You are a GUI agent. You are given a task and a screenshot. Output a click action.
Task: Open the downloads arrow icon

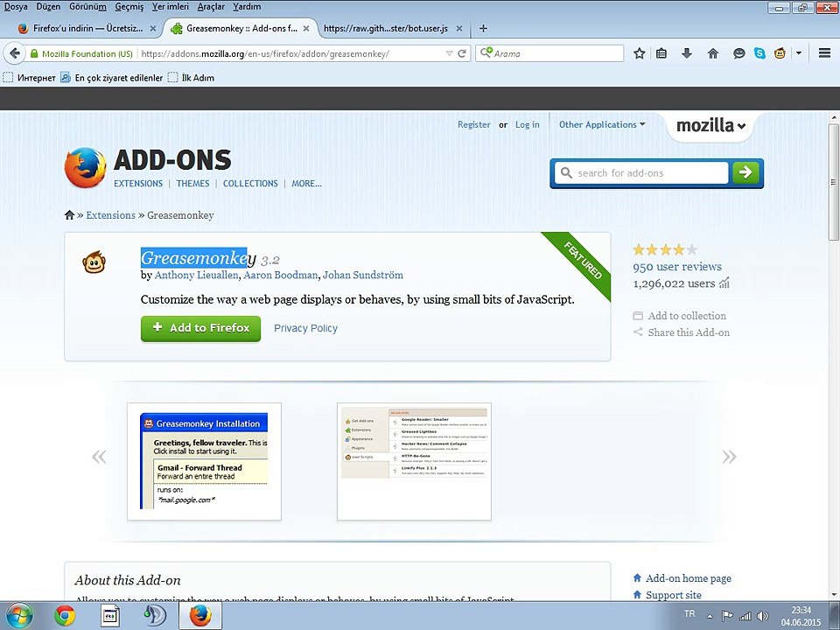coord(687,53)
